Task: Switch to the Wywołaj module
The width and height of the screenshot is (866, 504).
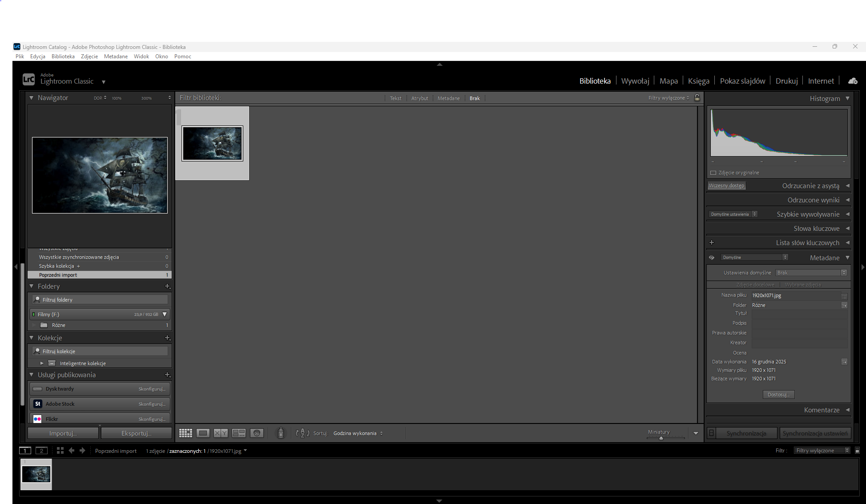Action: 635,81
